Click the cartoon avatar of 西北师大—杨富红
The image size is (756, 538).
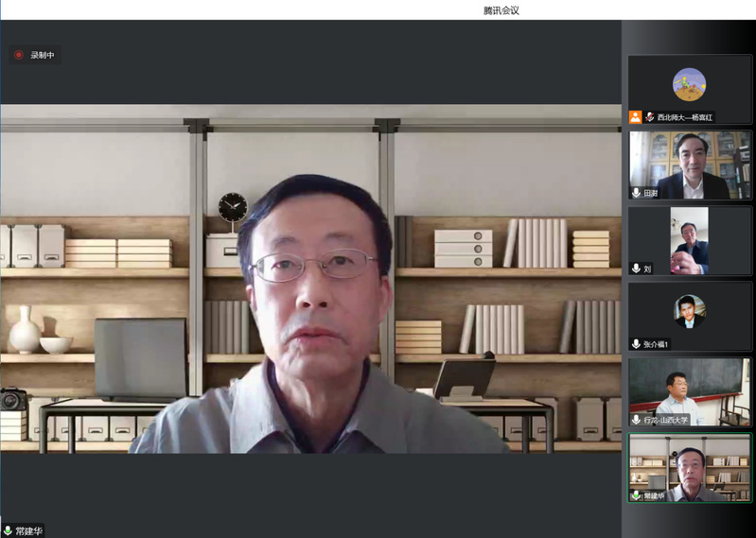pos(689,84)
